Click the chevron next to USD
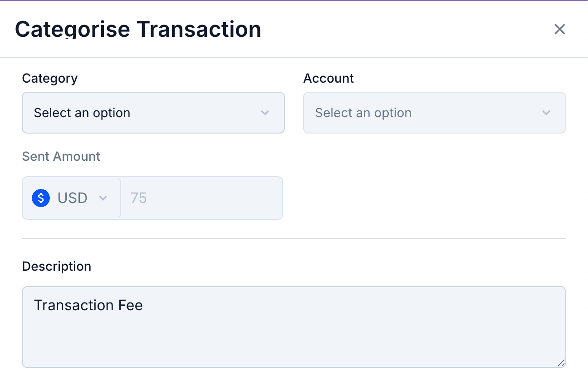 (103, 198)
